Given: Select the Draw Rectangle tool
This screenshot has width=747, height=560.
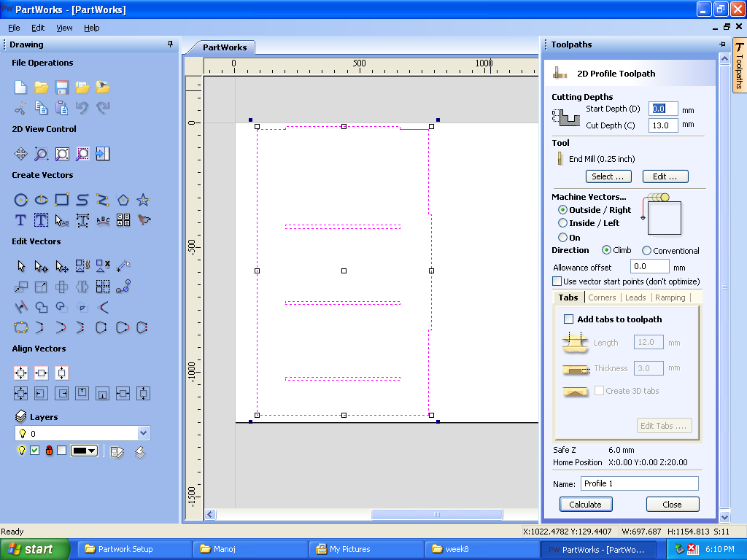Looking at the screenshot, I should coord(61,200).
